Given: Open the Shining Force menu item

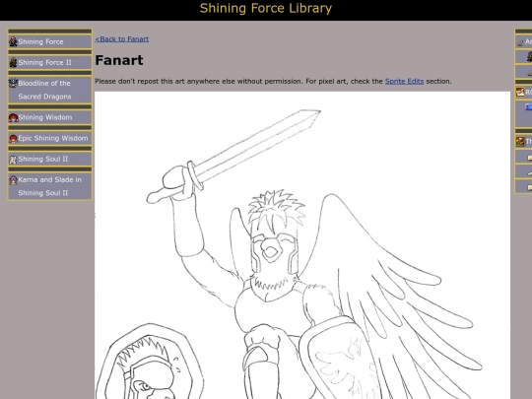Looking at the screenshot, I should coord(50,41).
